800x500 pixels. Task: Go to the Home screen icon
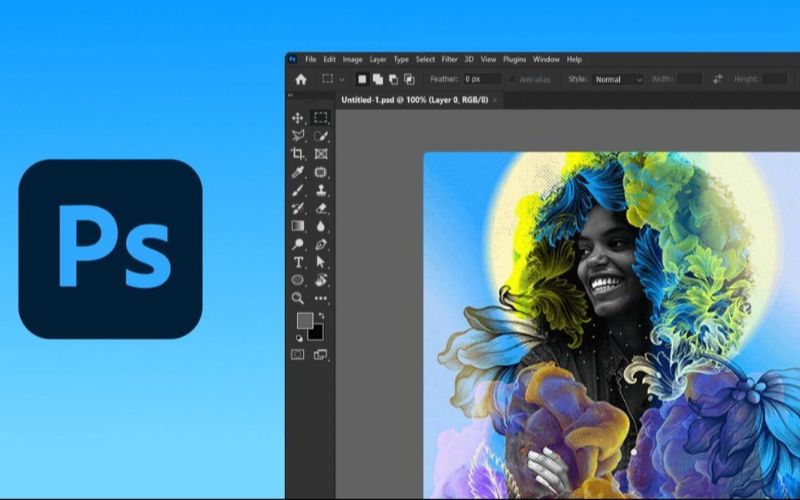[x=301, y=79]
